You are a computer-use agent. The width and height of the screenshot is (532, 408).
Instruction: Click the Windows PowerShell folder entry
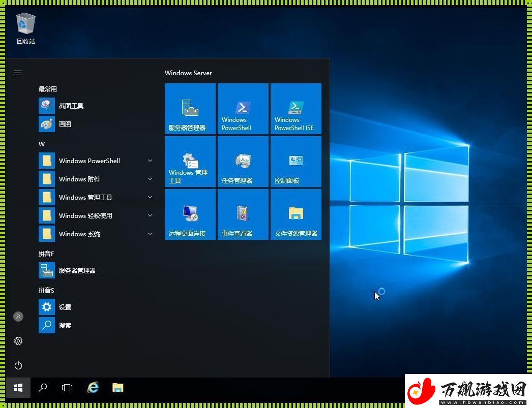point(96,161)
